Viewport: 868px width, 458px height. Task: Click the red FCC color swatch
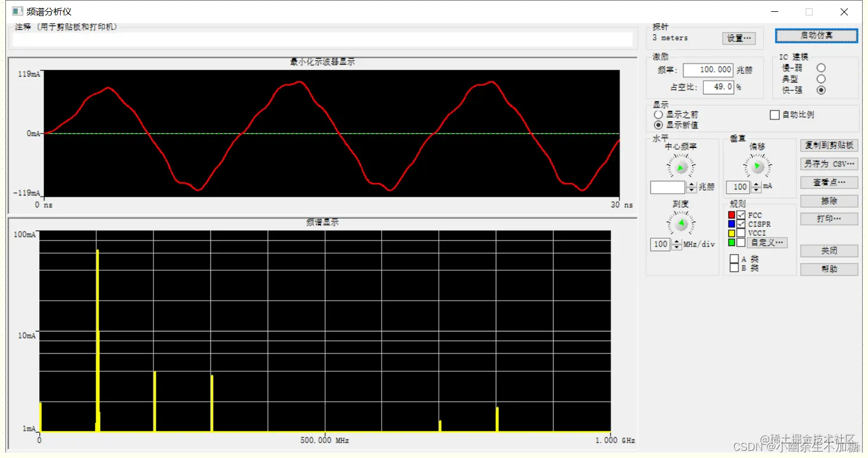coord(732,215)
